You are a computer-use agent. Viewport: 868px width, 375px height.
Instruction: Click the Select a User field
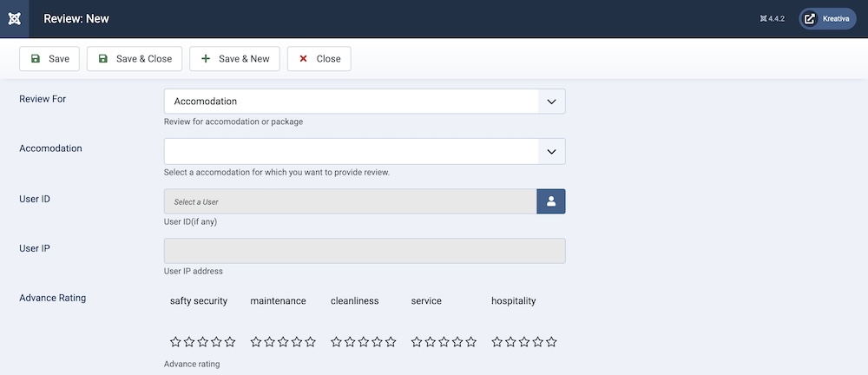(350, 201)
